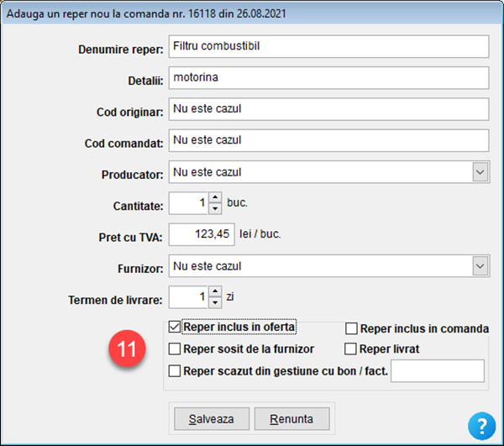Decrease Cantitate with the down arrow
Screen dimensions: 504x446
point(215,208)
